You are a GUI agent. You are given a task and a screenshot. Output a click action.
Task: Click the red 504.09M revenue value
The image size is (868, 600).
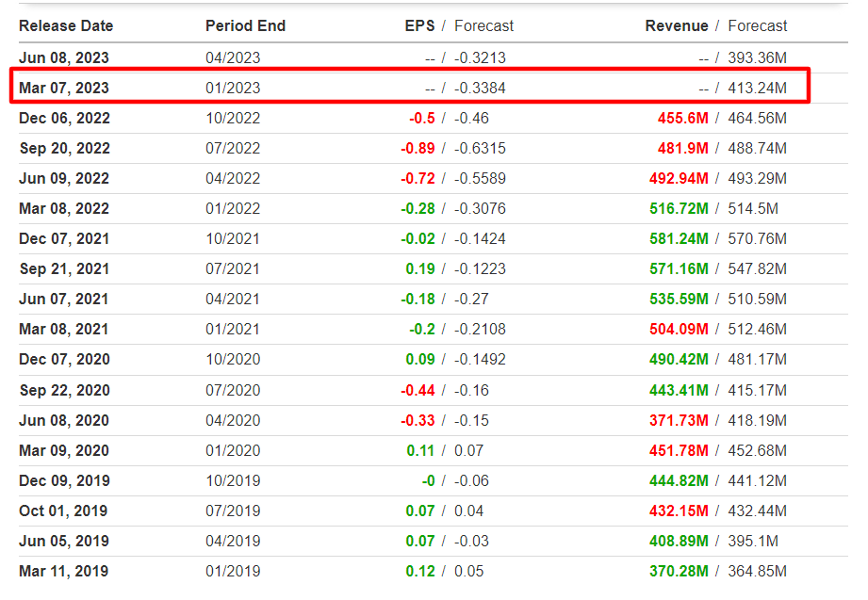point(679,330)
